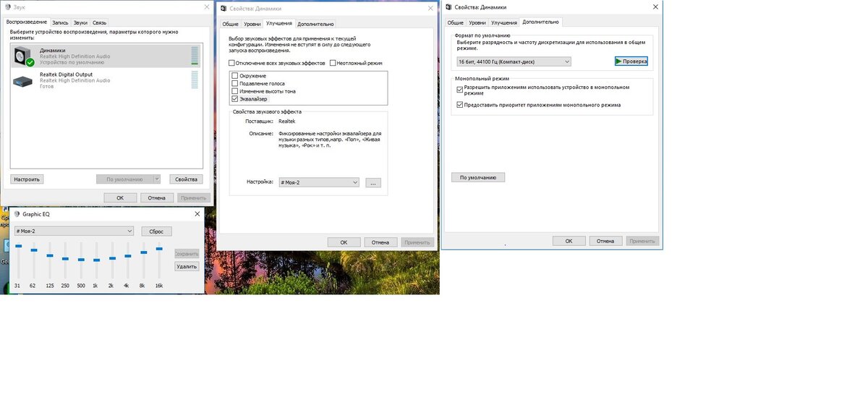Open the 16 бит, 44100 Гц format dropdown
This screenshot has height=405, width=868.
(514, 61)
